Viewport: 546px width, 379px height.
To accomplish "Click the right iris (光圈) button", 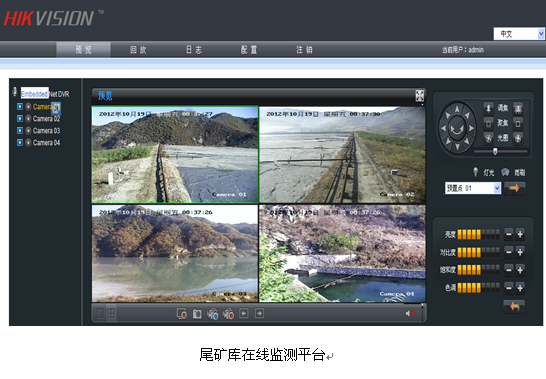I will pyautogui.click(x=518, y=138).
